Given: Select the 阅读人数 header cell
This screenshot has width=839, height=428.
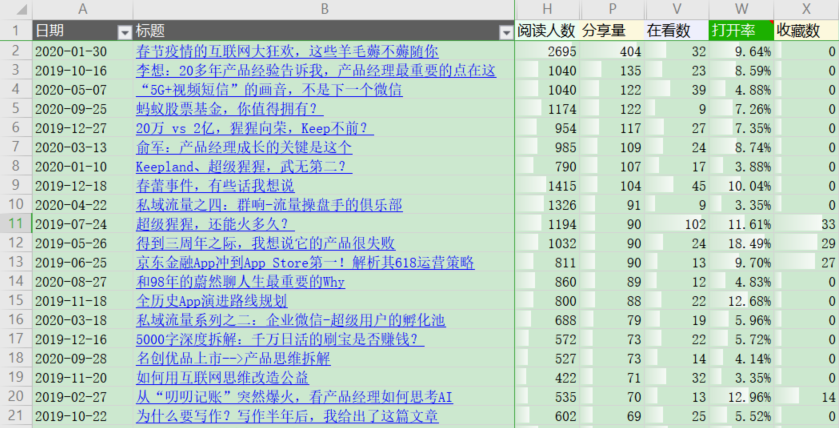Looking at the screenshot, I should (547, 31).
